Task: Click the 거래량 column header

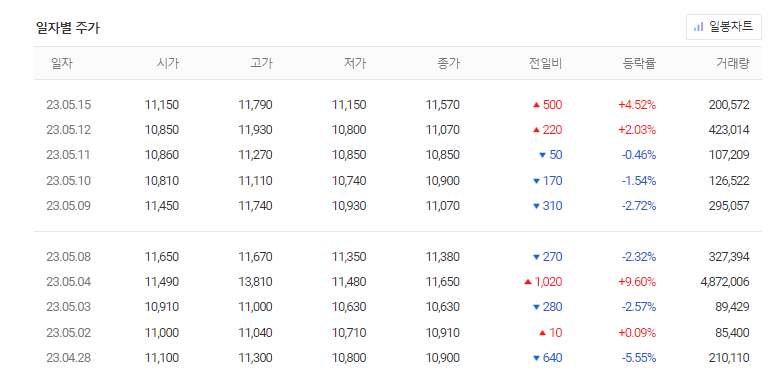Action: pos(733,63)
